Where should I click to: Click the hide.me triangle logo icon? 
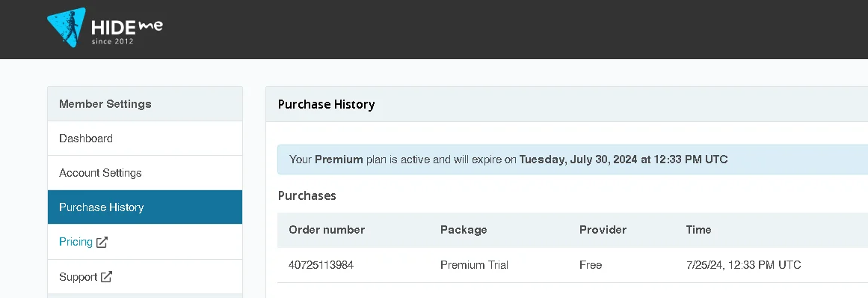[66, 27]
